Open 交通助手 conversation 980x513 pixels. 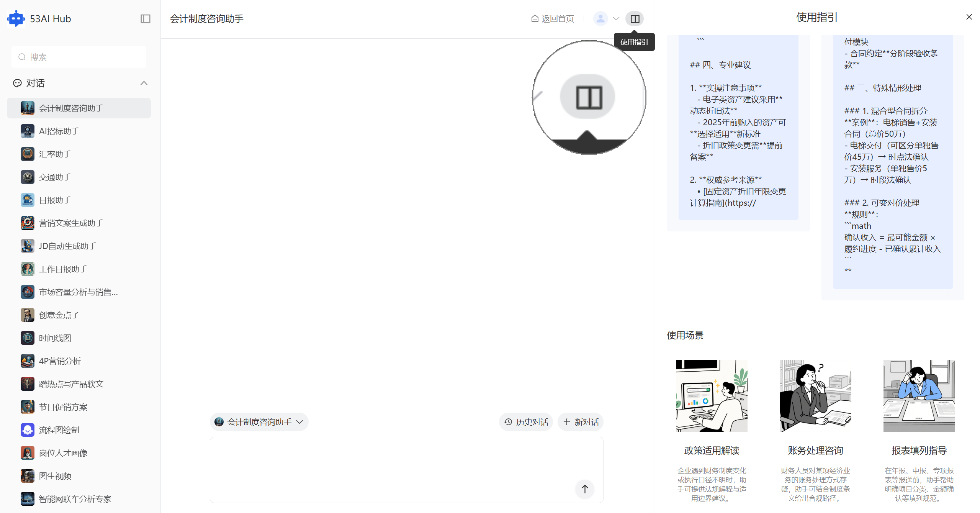(79, 177)
